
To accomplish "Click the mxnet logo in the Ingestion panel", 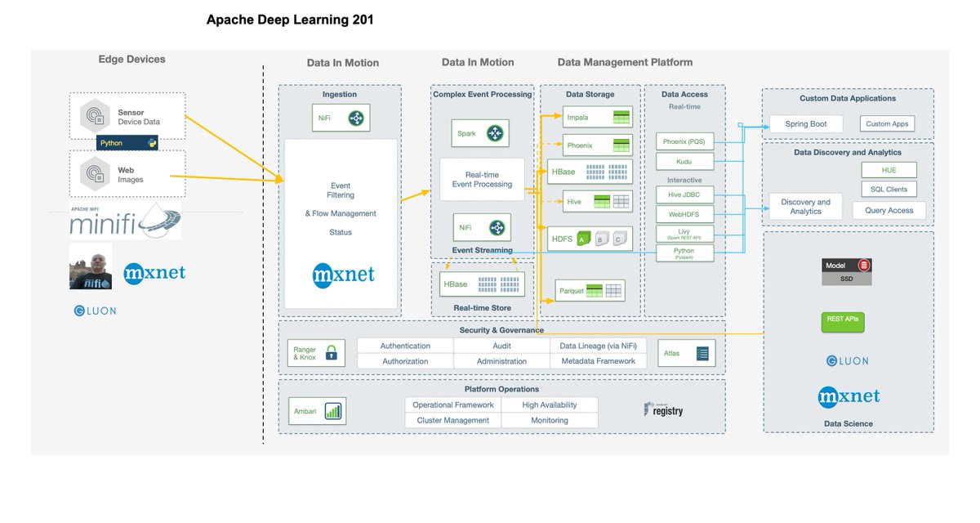I will pyautogui.click(x=344, y=274).
